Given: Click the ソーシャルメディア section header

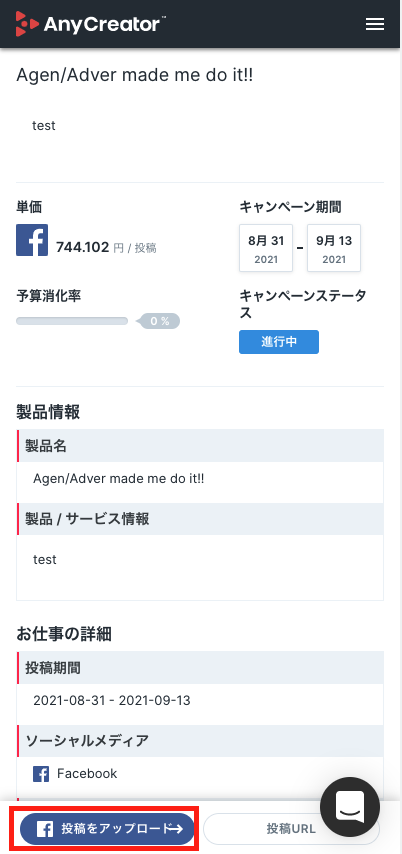Looking at the screenshot, I should tap(200, 741).
